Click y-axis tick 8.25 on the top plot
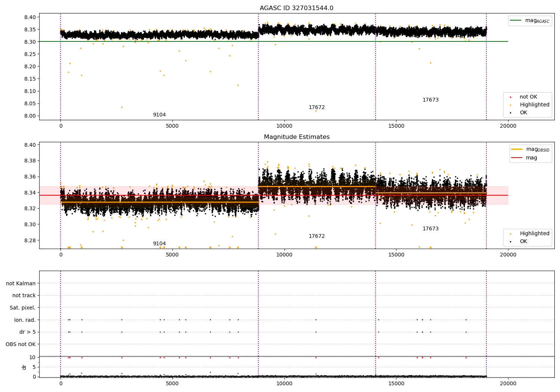 [x=30, y=54]
